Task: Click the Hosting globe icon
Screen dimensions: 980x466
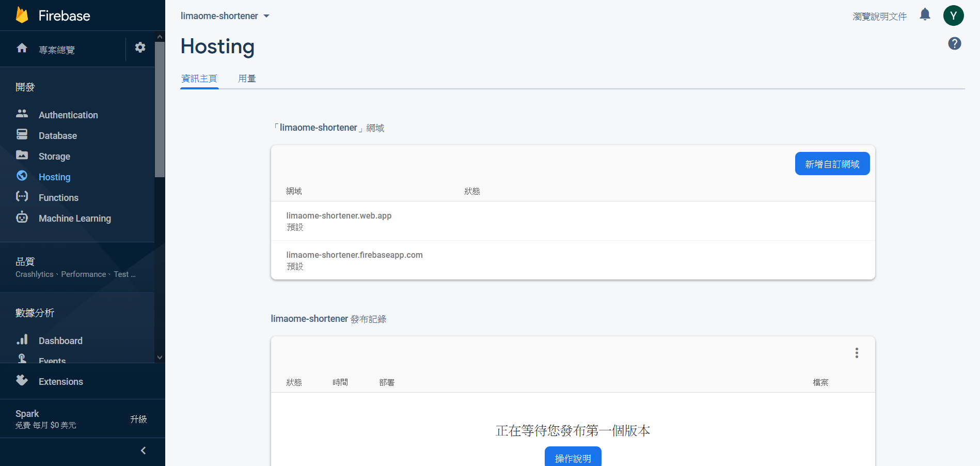Action: [22, 176]
